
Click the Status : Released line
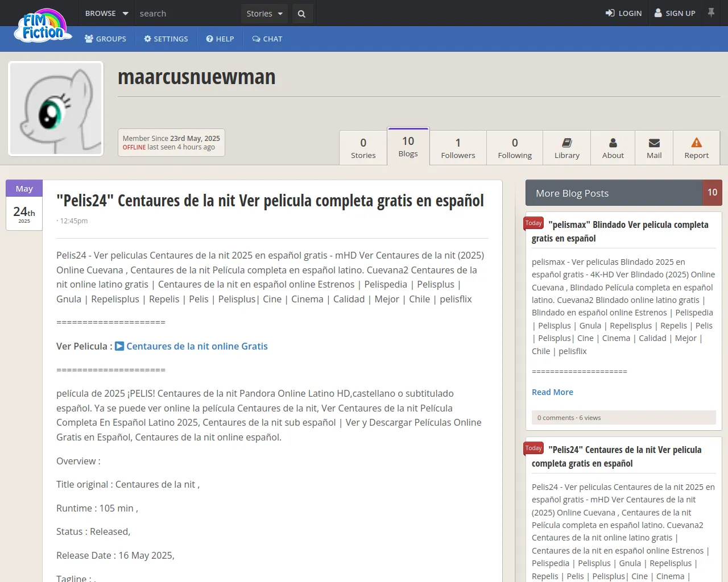93,531
